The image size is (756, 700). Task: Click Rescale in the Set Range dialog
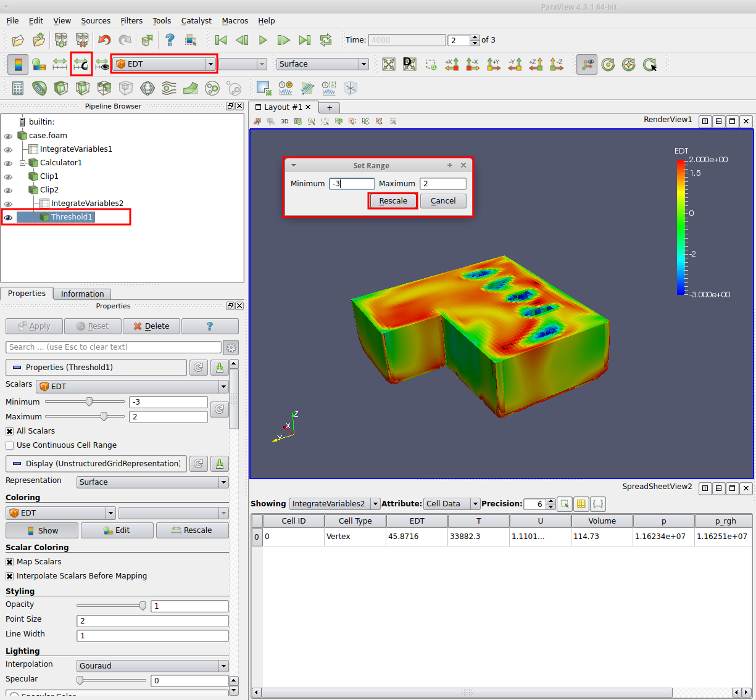click(x=393, y=201)
